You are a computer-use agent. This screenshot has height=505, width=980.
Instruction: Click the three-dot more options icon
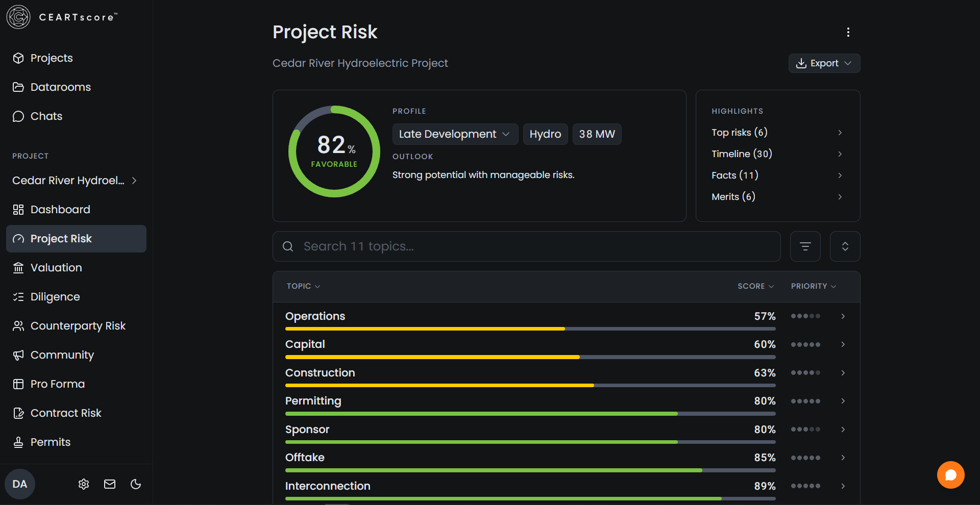click(848, 32)
